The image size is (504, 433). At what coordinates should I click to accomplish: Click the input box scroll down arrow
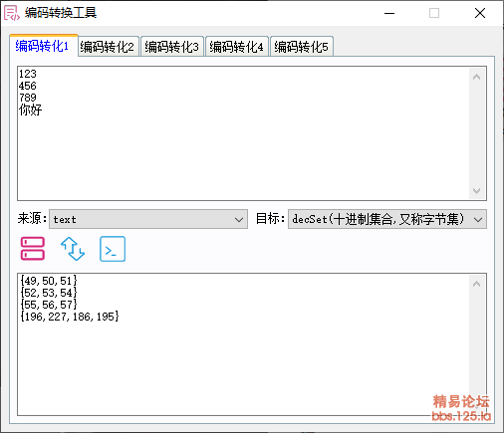(x=477, y=191)
